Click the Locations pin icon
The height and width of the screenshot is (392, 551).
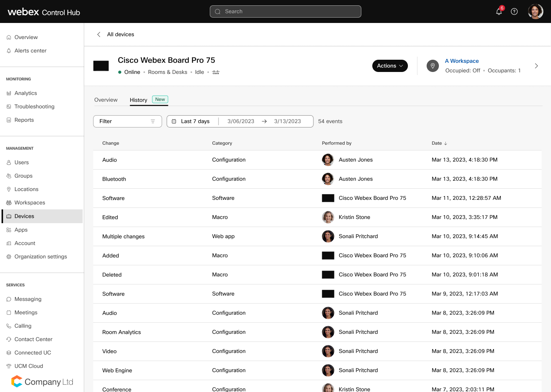tap(9, 189)
